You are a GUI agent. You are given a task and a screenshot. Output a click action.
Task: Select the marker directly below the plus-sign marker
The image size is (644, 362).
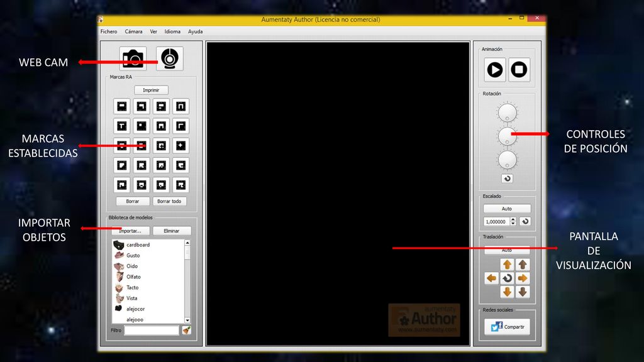tap(180, 165)
